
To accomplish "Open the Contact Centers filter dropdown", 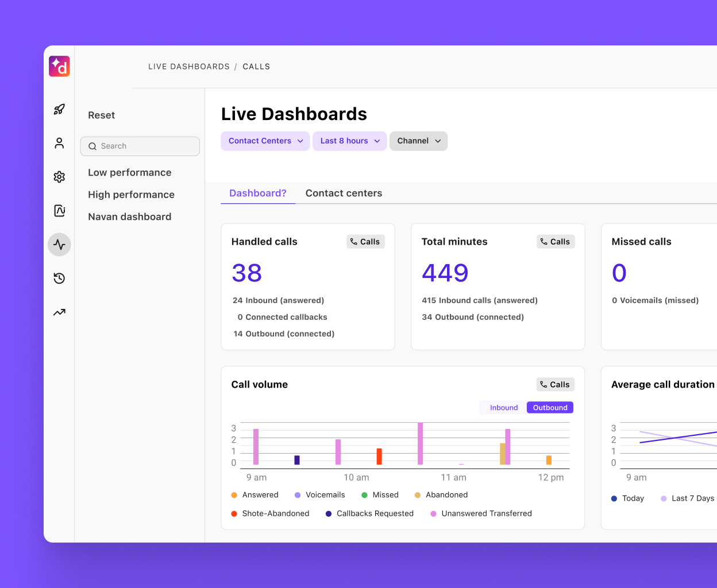I will click(265, 141).
